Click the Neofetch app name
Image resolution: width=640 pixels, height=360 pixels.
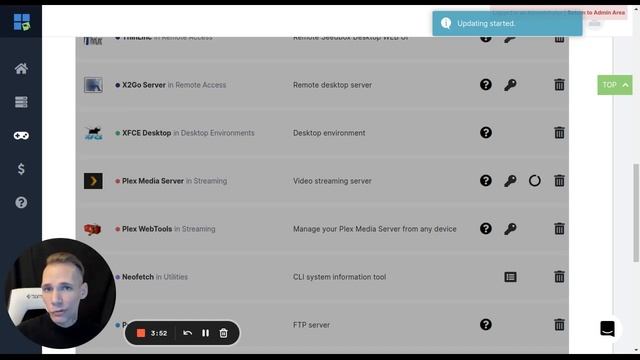(x=138, y=277)
